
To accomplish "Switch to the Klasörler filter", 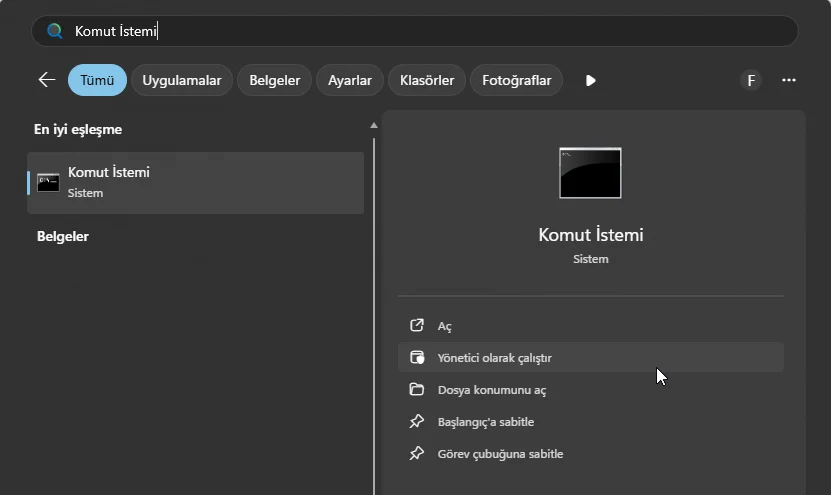I will [x=427, y=80].
